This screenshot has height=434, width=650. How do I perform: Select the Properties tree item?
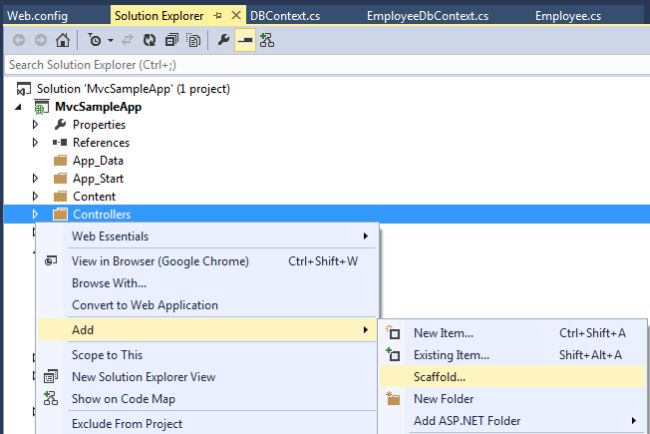(x=99, y=125)
